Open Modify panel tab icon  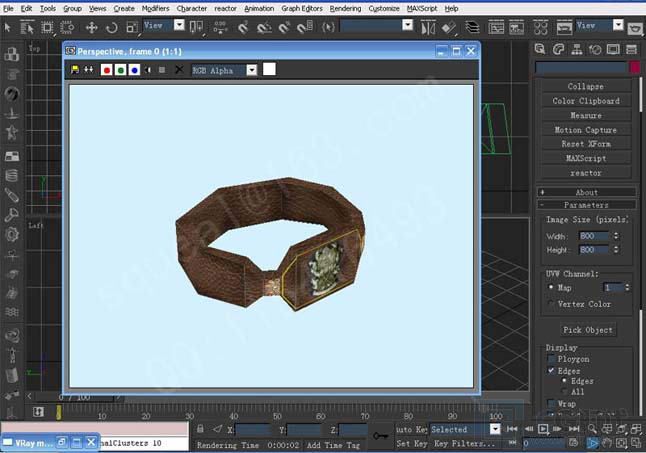coord(559,49)
